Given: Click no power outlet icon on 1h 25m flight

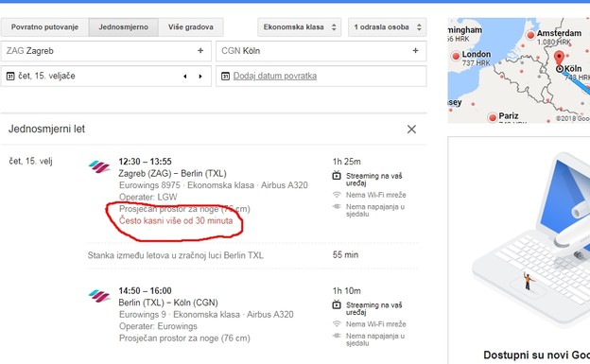Looking at the screenshot, I should 337,206.
